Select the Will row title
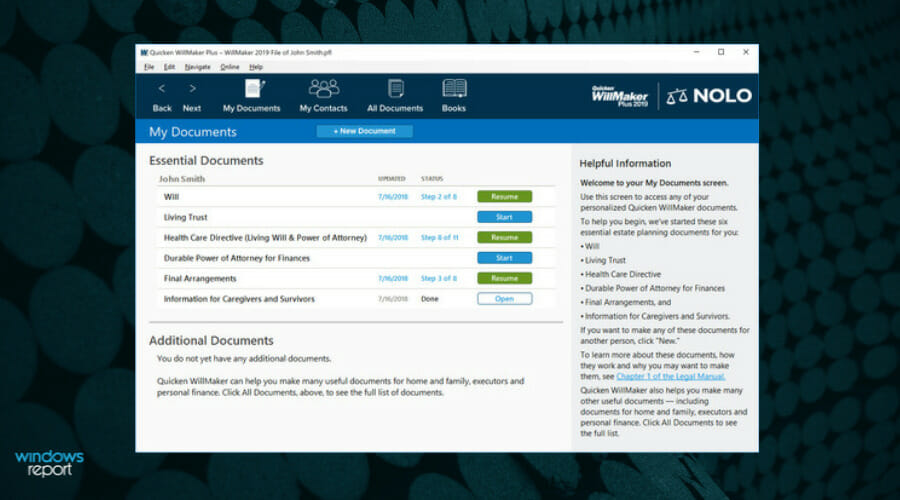Screen dimensions: 900x500 (x=172, y=197)
